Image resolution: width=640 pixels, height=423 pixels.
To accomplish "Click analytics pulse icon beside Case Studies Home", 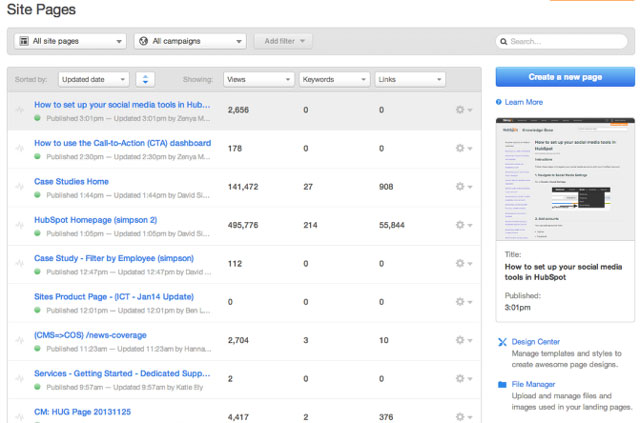I will [19, 187].
